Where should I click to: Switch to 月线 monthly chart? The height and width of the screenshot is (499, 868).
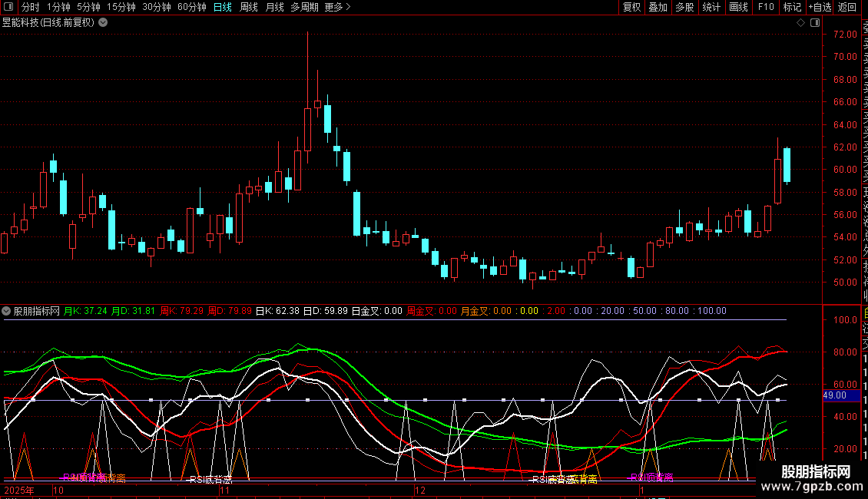(274, 7)
